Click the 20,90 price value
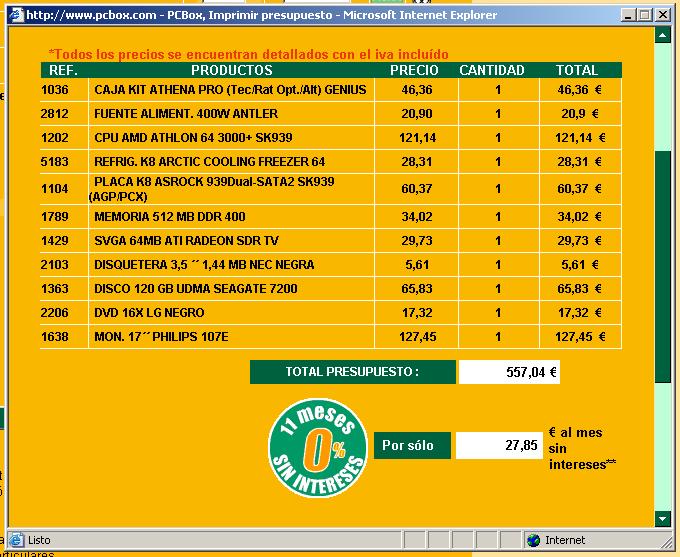 [417, 114]
